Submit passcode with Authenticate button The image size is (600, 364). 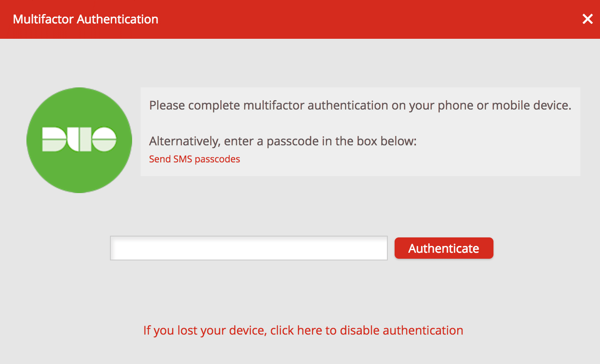pos(444,248)
